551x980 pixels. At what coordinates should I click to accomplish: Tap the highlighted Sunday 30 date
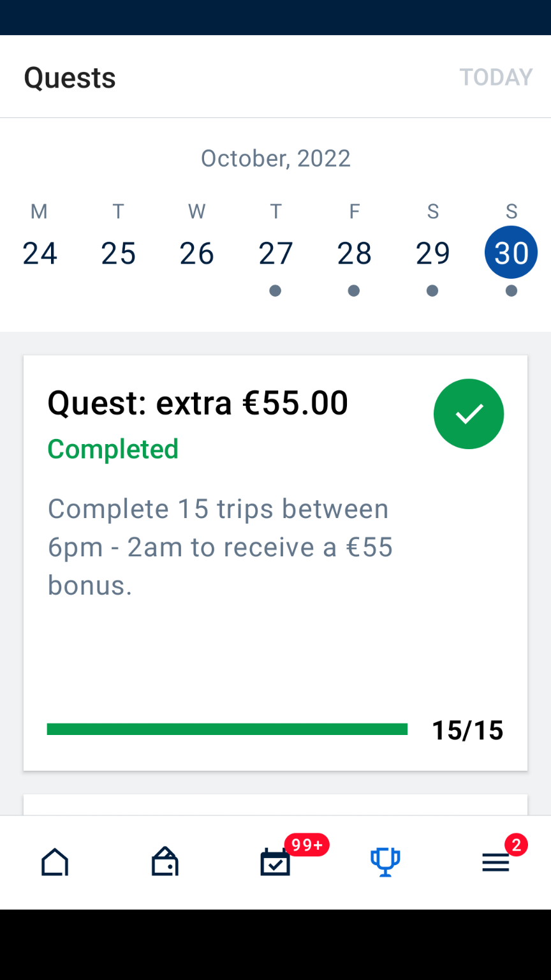[511, 253]
